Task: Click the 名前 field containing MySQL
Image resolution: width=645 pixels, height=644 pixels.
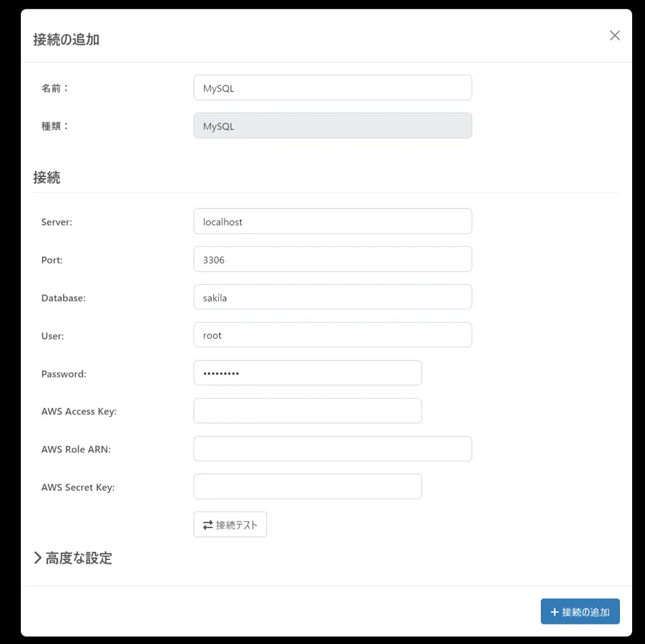Action: coord(333,88)
